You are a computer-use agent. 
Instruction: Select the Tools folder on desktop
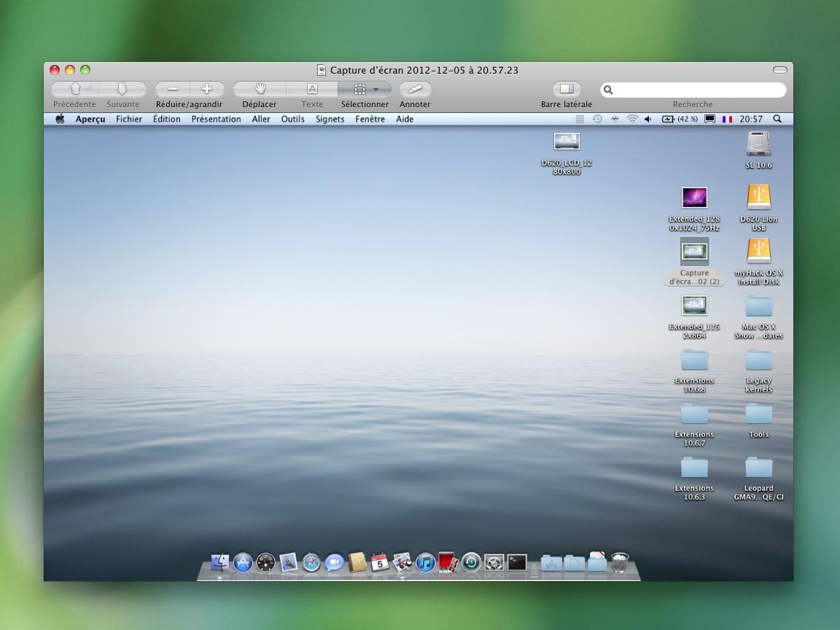tap(758, 414)
